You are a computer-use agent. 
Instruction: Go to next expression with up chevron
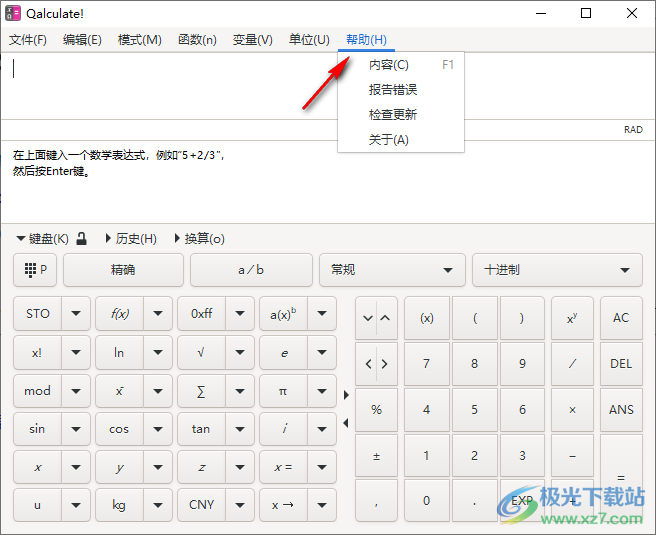(x=385, y=318)
